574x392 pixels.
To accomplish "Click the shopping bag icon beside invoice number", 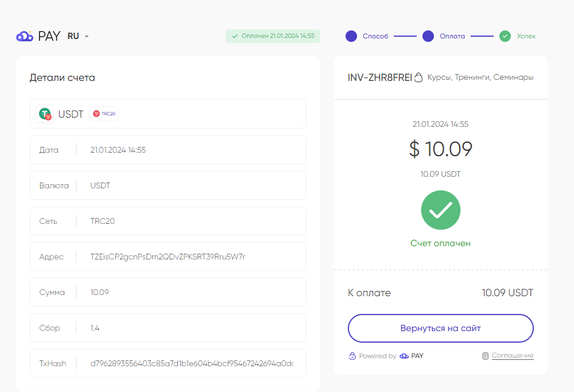I will coord(418,77).
